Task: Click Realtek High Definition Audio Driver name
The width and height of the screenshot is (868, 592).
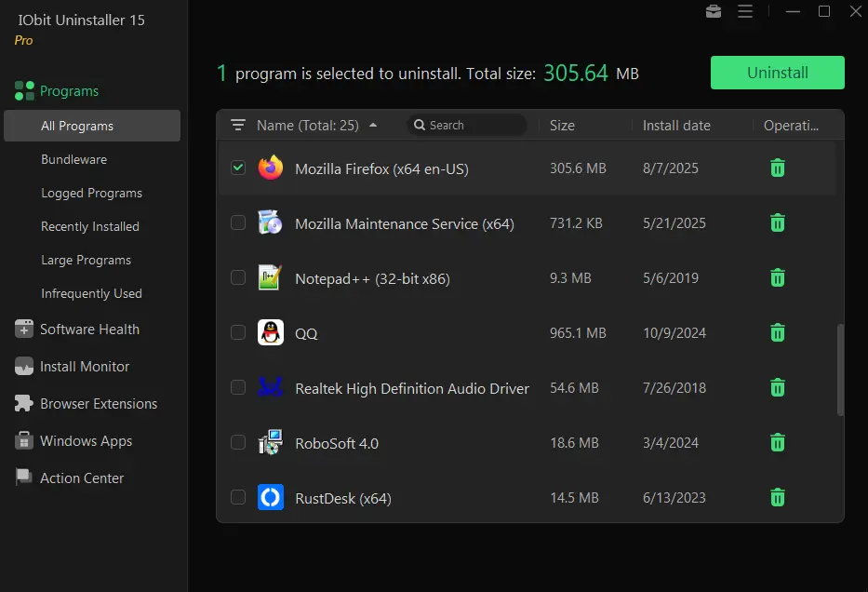Action: [x=412, y=389]
